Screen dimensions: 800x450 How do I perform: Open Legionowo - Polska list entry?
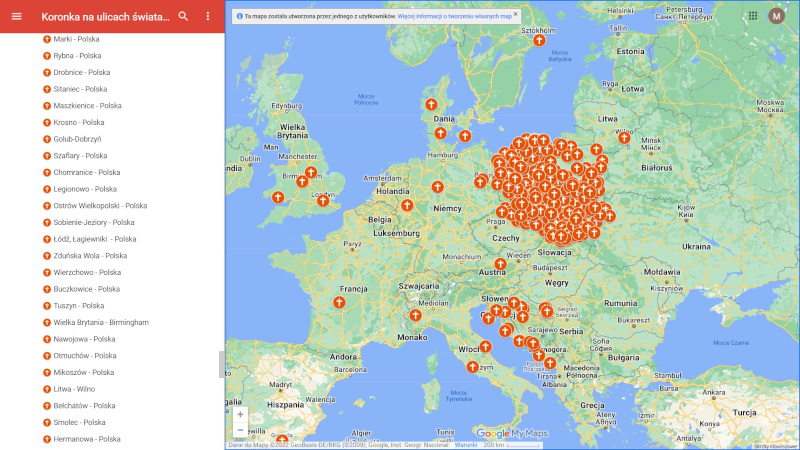85,189
